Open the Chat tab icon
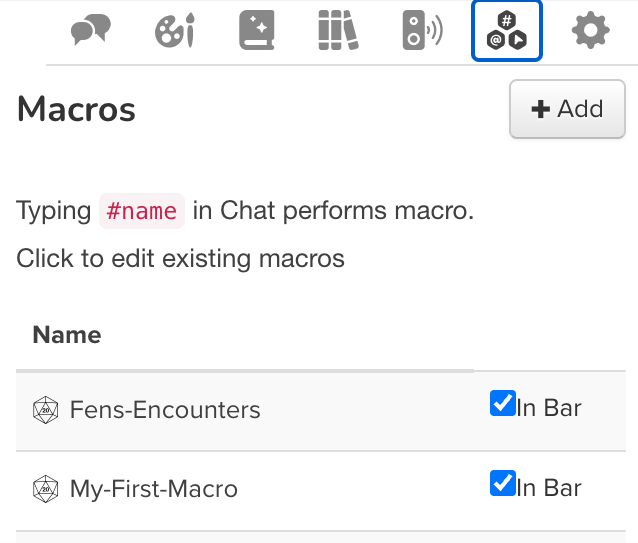 90,32
